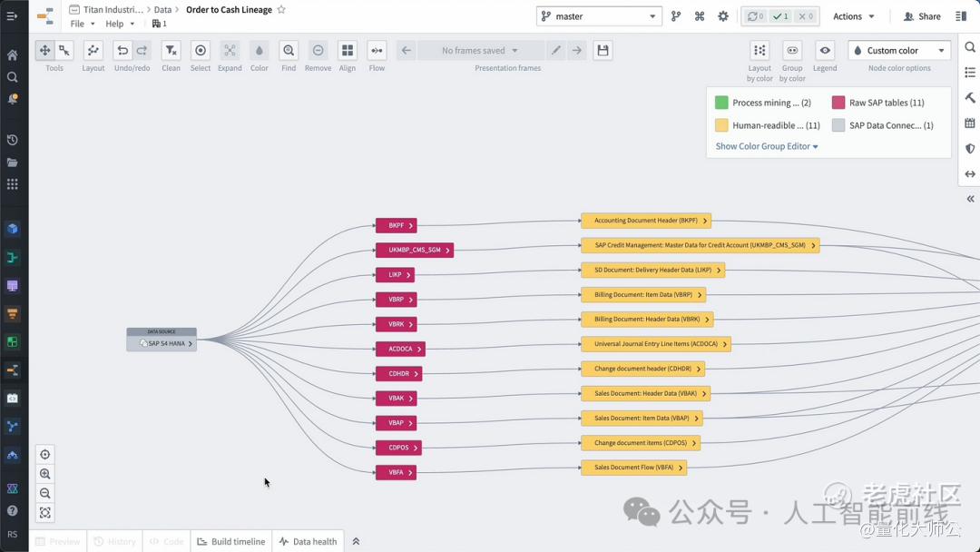Image resolution: width=980 pixels, height=552 pixels.
Task: Open the Data breadcrumb link
Action: (x=162, y=9)
